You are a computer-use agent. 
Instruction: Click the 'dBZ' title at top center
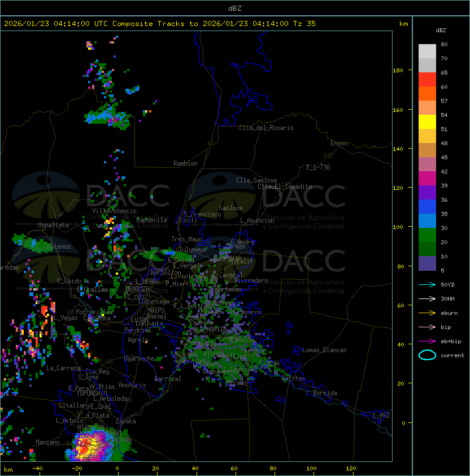point(235,8)
